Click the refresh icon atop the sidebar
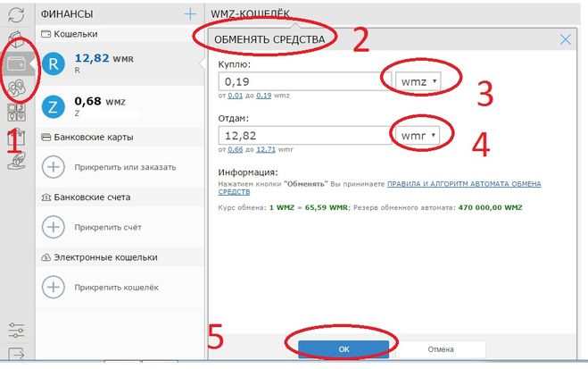Image resolution: width=588 pixels, height=369 pixels. [15, 15]
